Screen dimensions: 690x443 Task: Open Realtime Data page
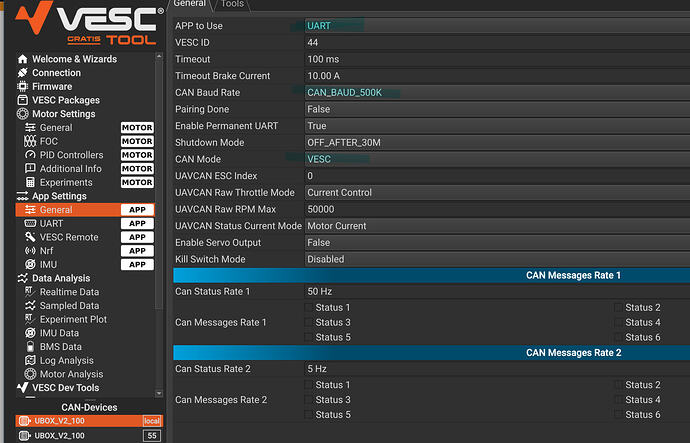click(x=85, y=292)
